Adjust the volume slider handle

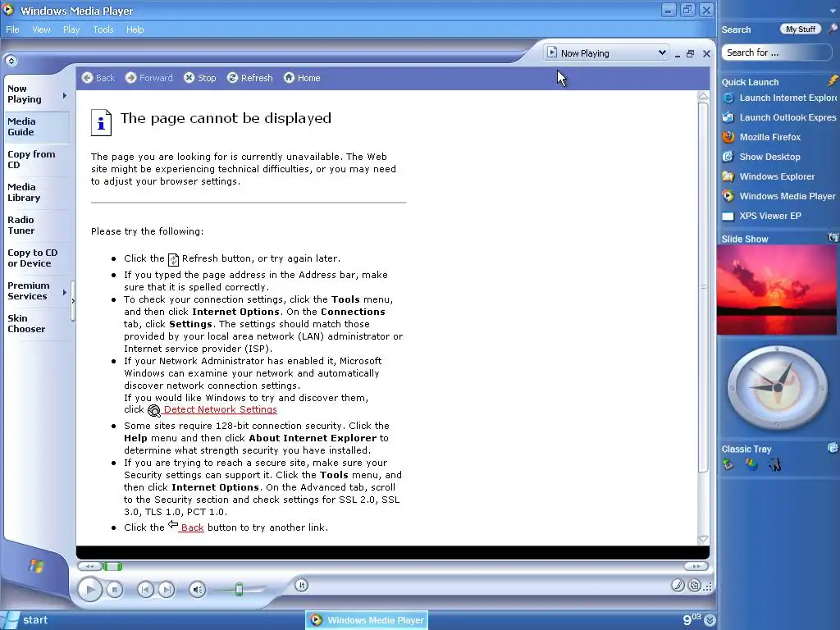[x=239, y=589]
